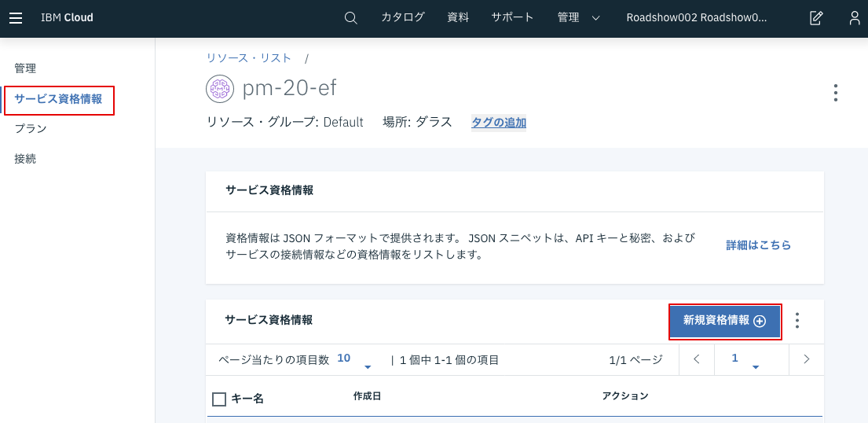Screen dimensions: 868x423
Task: Open the edit pencil icon in the header
Action: coord(816,18)
